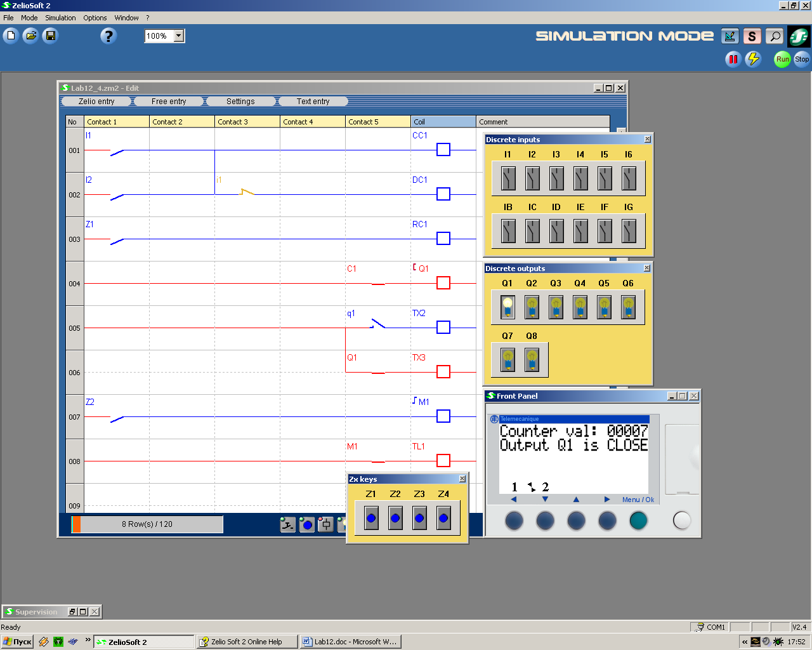Click the TX3 coil in row 006
The height and width of the screenshot is (650, 812).
pos(443,372)
